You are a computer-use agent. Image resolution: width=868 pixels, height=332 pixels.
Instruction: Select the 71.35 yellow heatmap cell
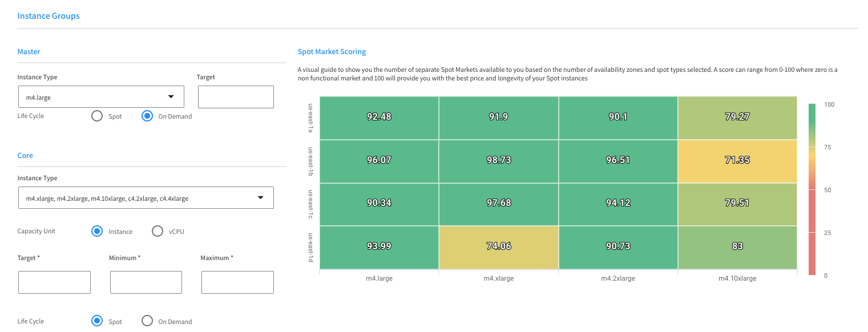(737, 161)
